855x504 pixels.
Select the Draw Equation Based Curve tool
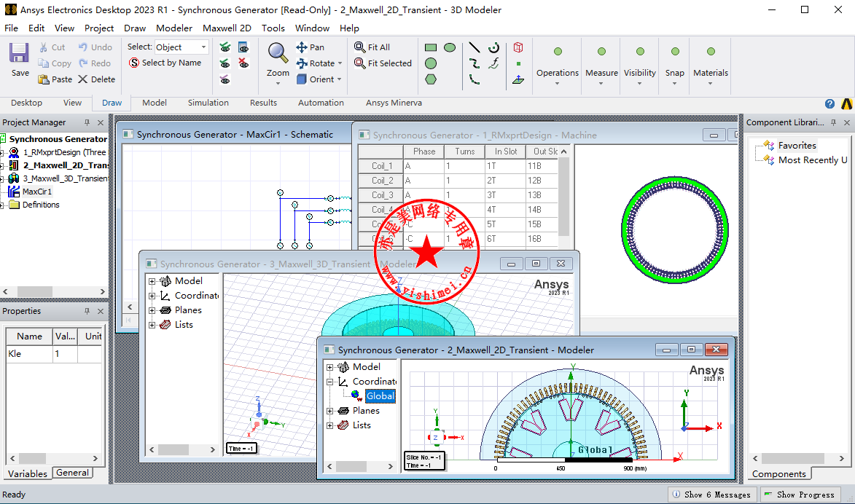pyautogui.click(x=493, y=64)
